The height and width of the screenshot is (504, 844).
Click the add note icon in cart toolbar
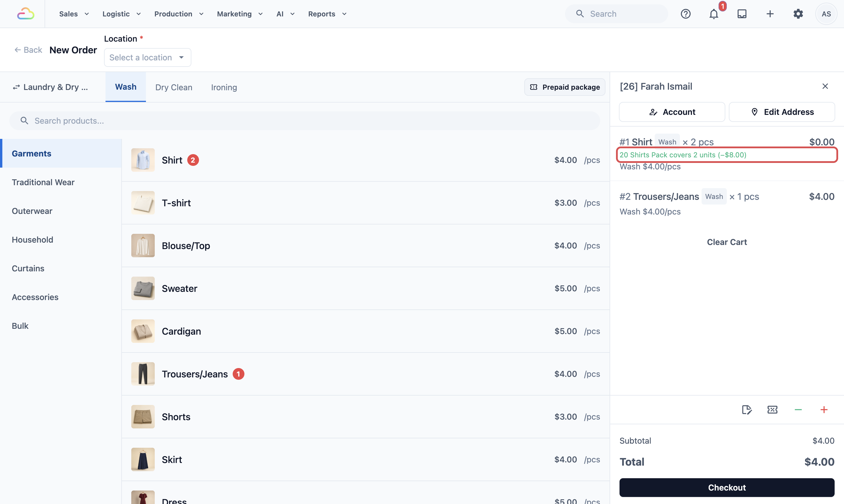coord(746,410)
